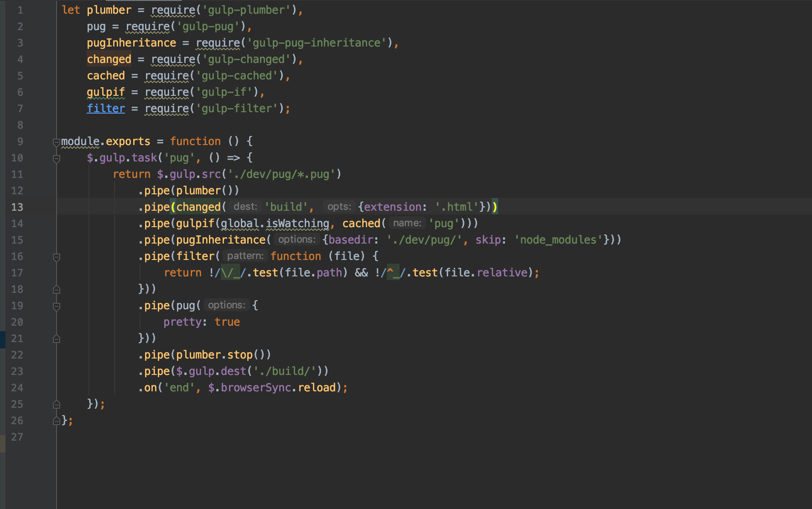
Task: Click 'exports' on the module.exports line
Action: 128,141
